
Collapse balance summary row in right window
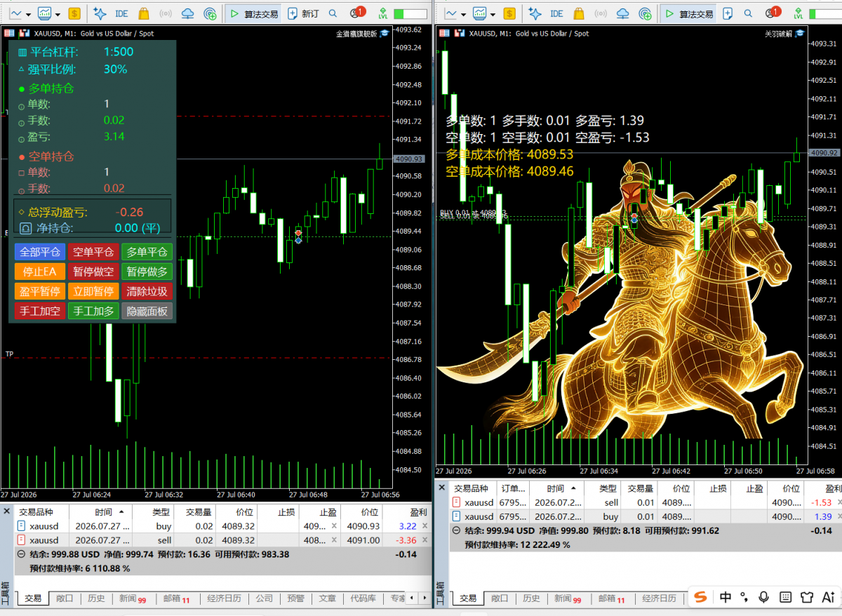[456, 531]
